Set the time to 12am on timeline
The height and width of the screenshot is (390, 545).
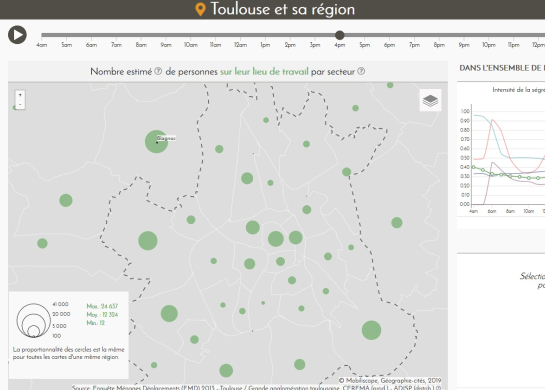[240, 45]
